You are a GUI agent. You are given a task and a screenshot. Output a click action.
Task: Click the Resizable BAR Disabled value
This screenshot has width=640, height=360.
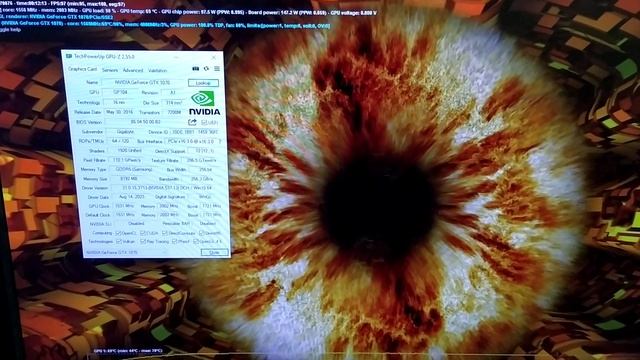point(208,224)
